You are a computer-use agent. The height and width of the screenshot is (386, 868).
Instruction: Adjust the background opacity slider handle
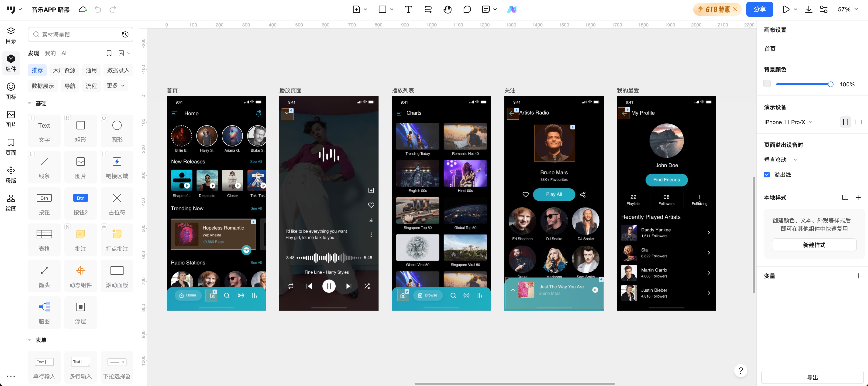point(831,84)
